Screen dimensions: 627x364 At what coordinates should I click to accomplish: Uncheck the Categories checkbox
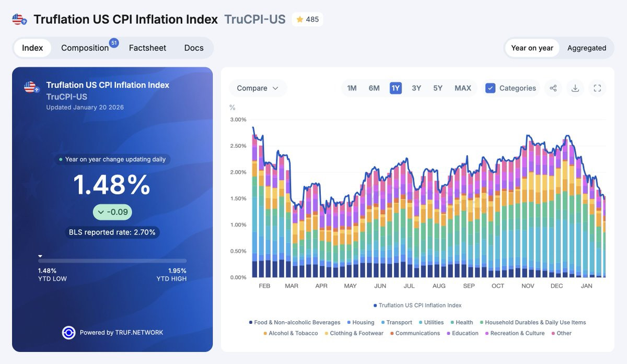(x=490, y=88)
